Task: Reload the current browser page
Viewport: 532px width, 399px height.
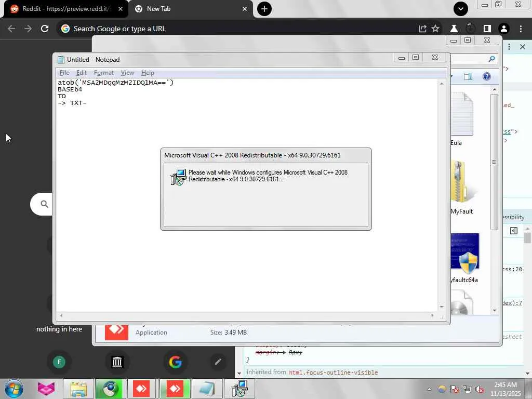Action: click(45, 29)
